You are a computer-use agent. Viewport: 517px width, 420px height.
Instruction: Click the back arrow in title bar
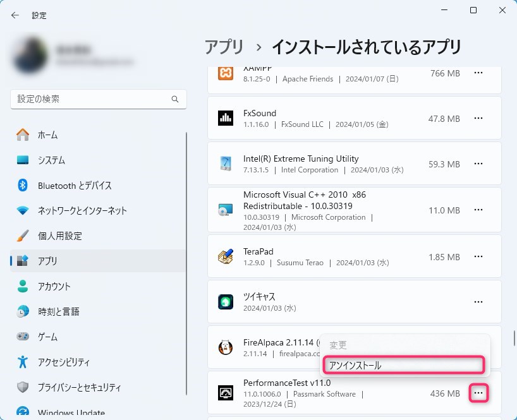[15, 15]
